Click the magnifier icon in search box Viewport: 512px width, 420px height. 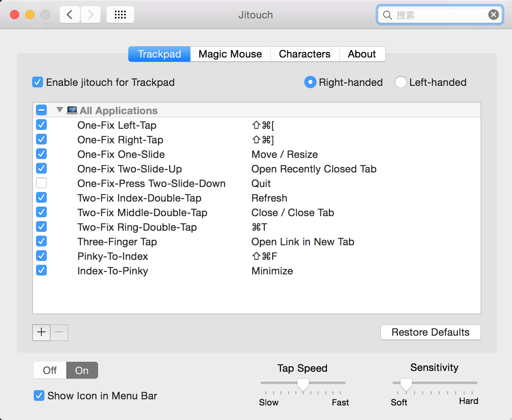click(387, 15)
